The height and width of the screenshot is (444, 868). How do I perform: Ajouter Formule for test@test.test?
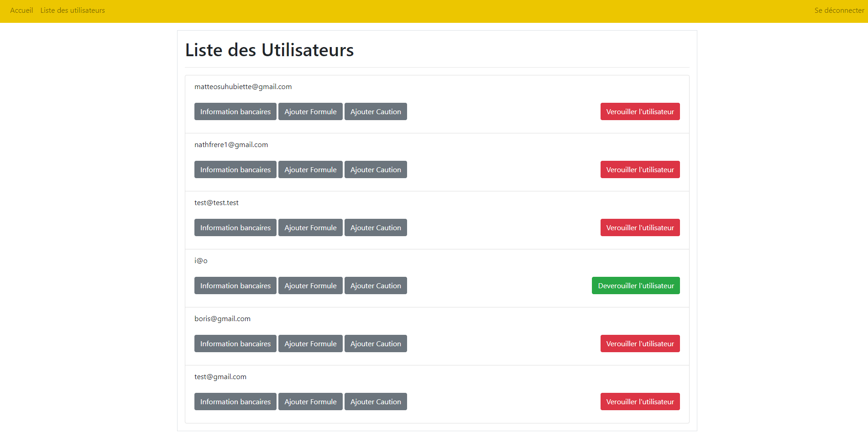[x=310, y=227]
